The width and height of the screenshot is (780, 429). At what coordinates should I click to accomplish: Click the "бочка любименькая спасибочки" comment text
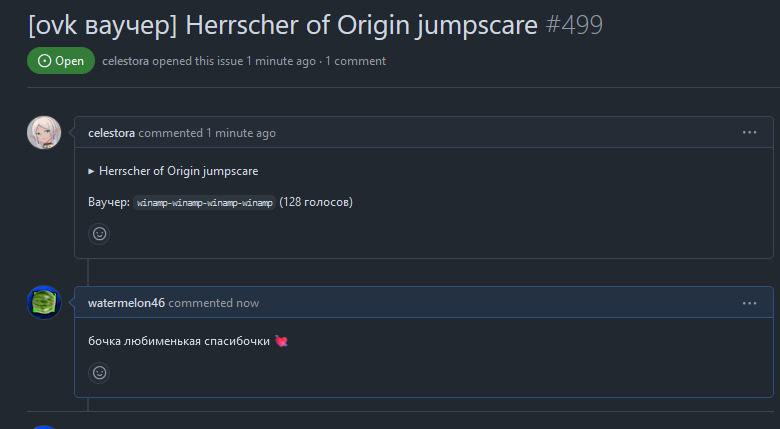tap(179, 342)
